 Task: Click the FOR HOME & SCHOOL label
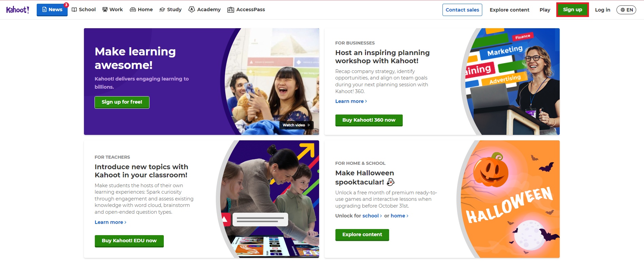360,163
